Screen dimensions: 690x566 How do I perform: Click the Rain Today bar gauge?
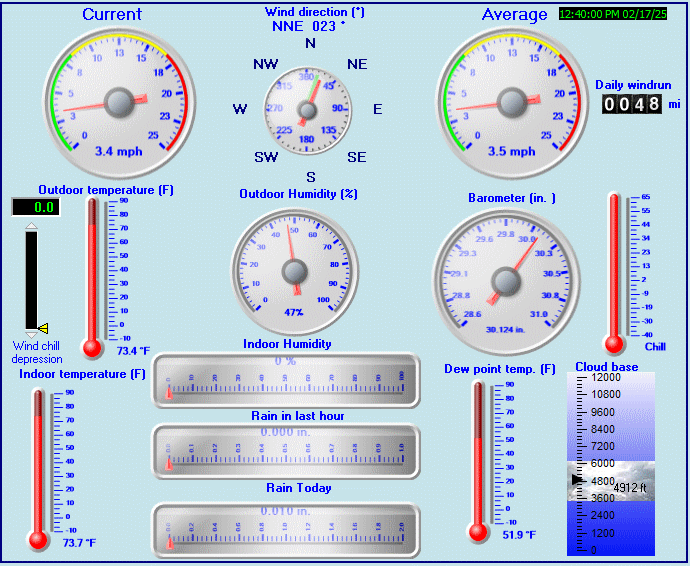coord(286,529)
